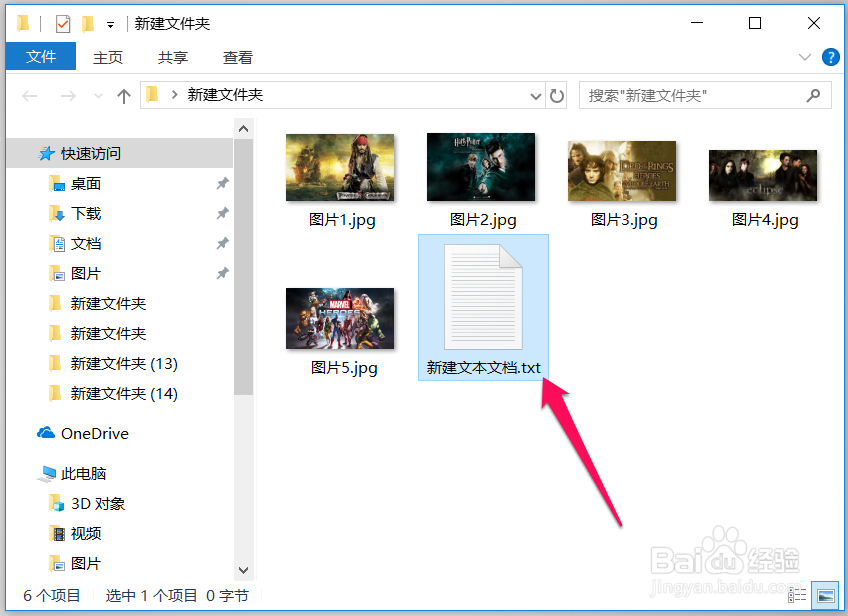The image size is (848, 616).
Task: Click the new folder icon in quick access toolbar
Action: tap(88, 24)
